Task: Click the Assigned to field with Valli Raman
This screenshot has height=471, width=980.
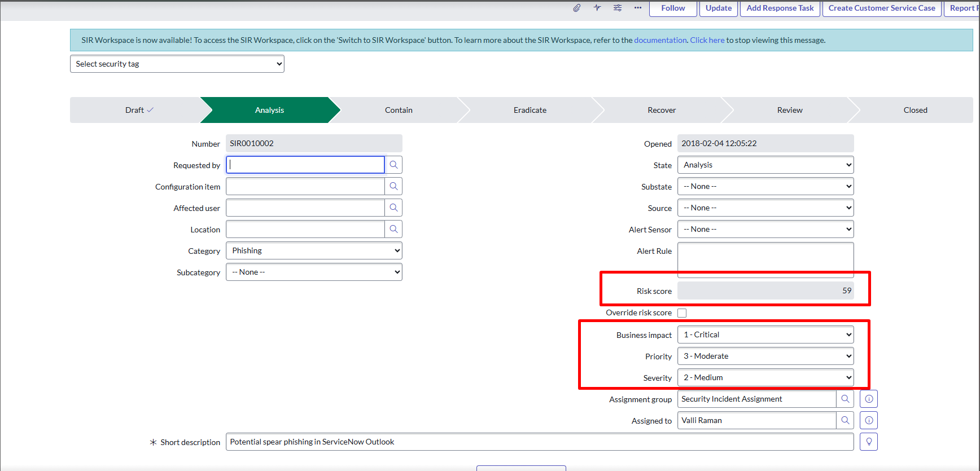Action: pyautogui.click(x=757, y=420)
